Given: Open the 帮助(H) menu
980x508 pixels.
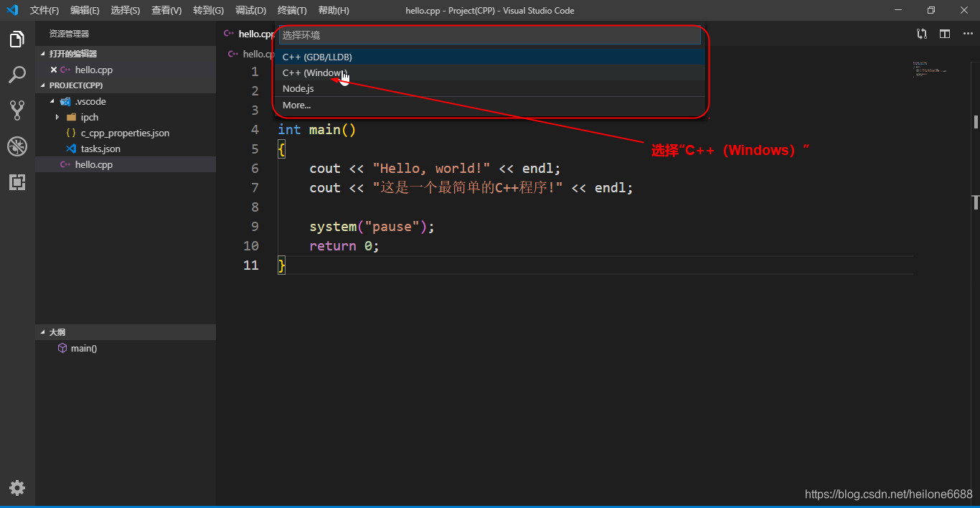Looking at the screenshot, I should (334, 10).
